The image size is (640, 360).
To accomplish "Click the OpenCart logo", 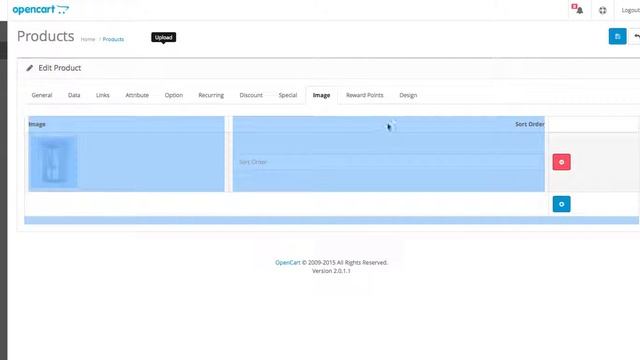I will (x=41, y=9).
